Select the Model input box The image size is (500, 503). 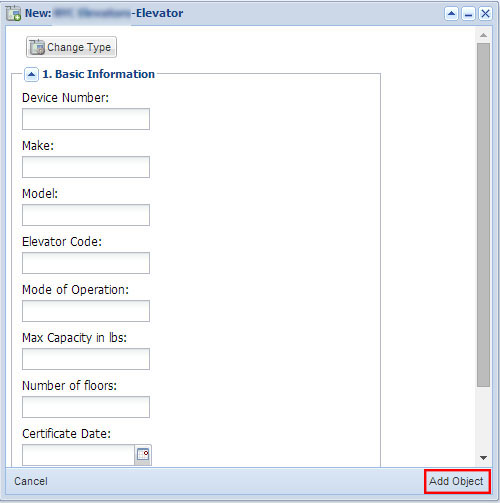(86, 215)
